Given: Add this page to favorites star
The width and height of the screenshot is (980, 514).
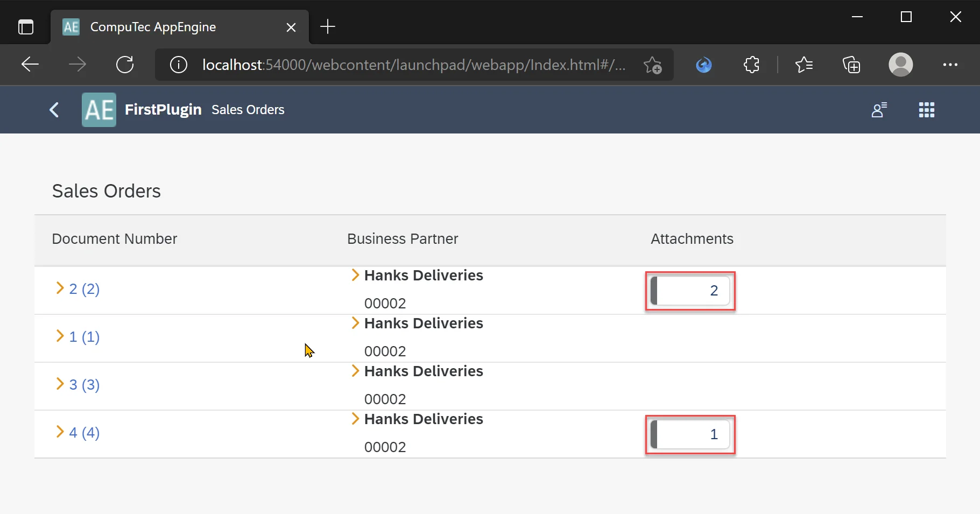Looking at the screenshot, I should (x=652, y=65).
